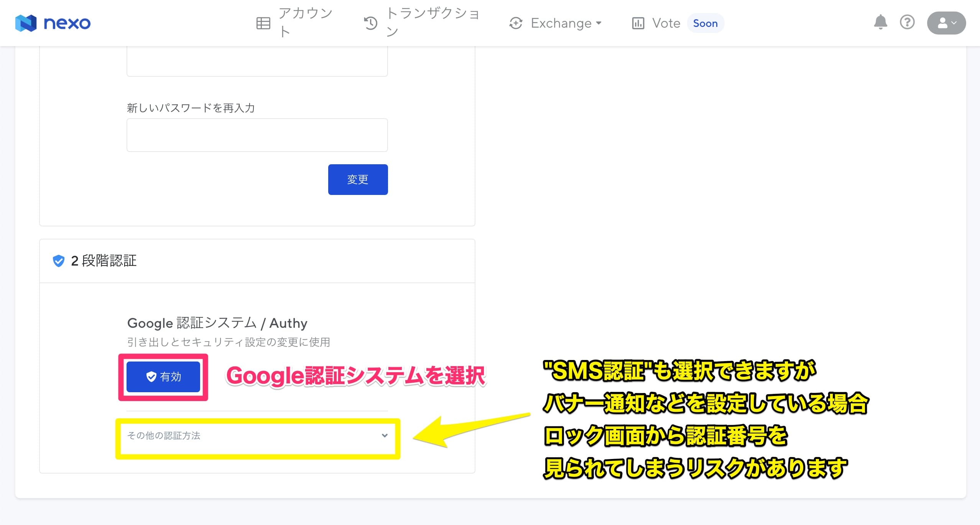Click the 変更 button

pos(358,180)
